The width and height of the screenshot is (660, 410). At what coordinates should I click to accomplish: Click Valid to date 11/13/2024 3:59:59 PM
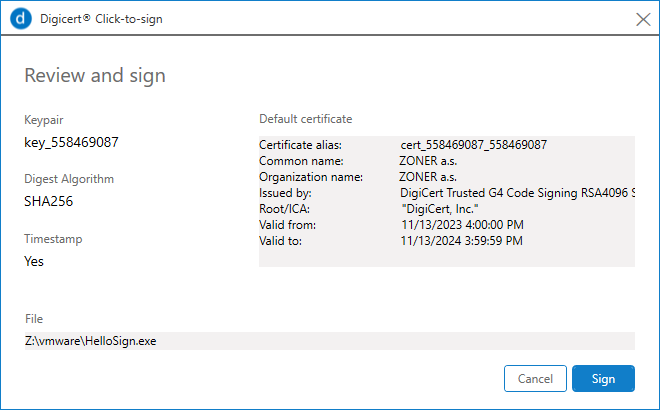461,241
